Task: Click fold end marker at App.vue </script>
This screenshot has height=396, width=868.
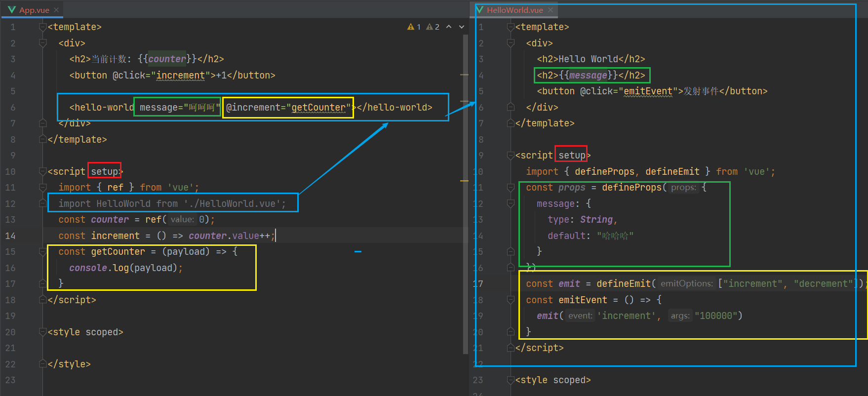Action: point(43,300)
